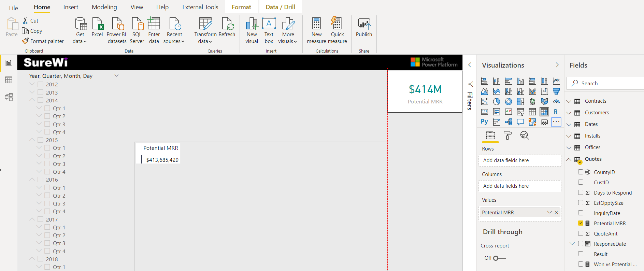Open the Format paint roller tab
Screen dimensions: 644x271
tap(507, 135)
